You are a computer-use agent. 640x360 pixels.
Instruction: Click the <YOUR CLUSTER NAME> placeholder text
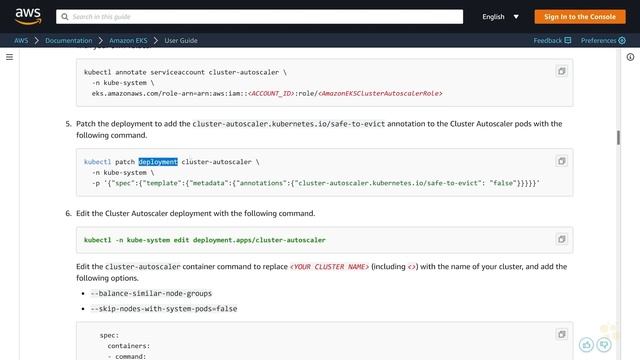pos(329,267)
